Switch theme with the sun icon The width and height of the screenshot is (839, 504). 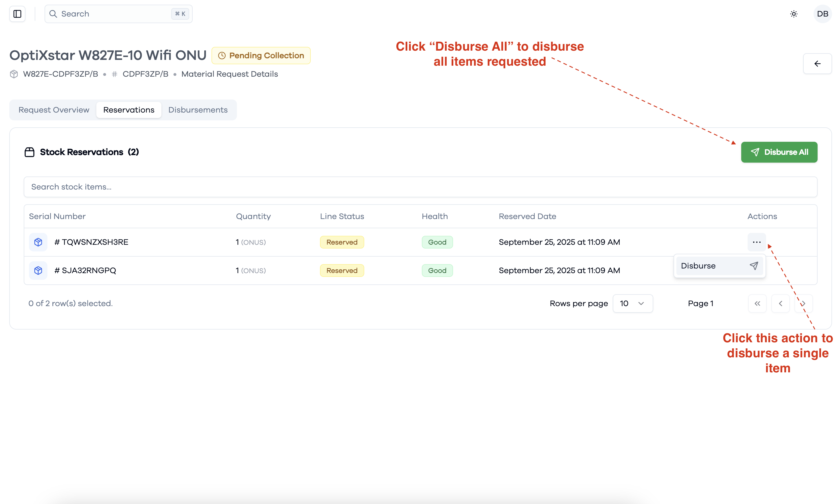pyautogui.click(x=794, y=14)
